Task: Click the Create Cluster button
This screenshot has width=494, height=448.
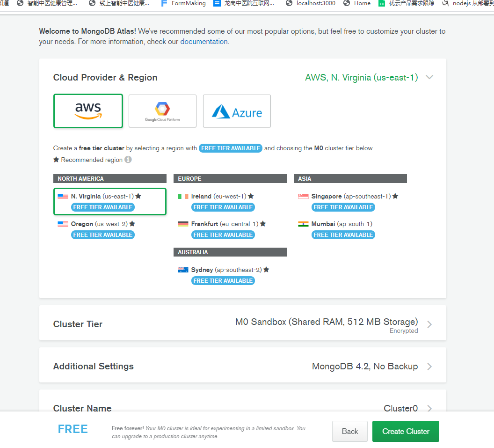Action: pyautogui.click(x=406, y=431)
